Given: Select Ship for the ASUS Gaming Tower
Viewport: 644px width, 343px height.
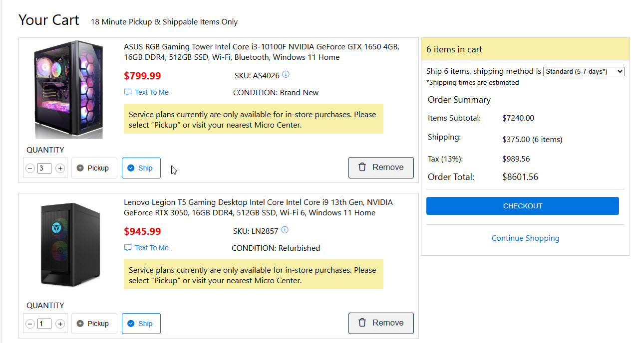Looking at the screenshot, I should click(x=141, y=168).
